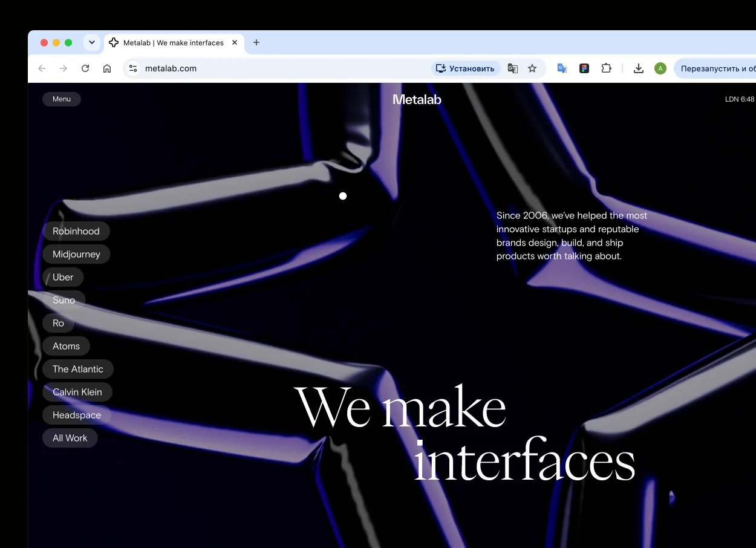Bookmark this page with the star icon
Viewport: 756px width, 548px height.
(x=532, y=68)
